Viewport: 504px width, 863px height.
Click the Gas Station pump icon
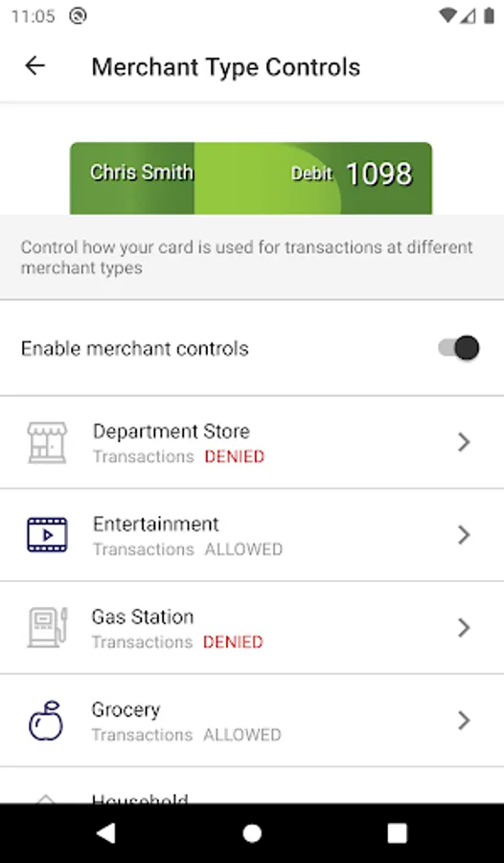tap(47, 627)
